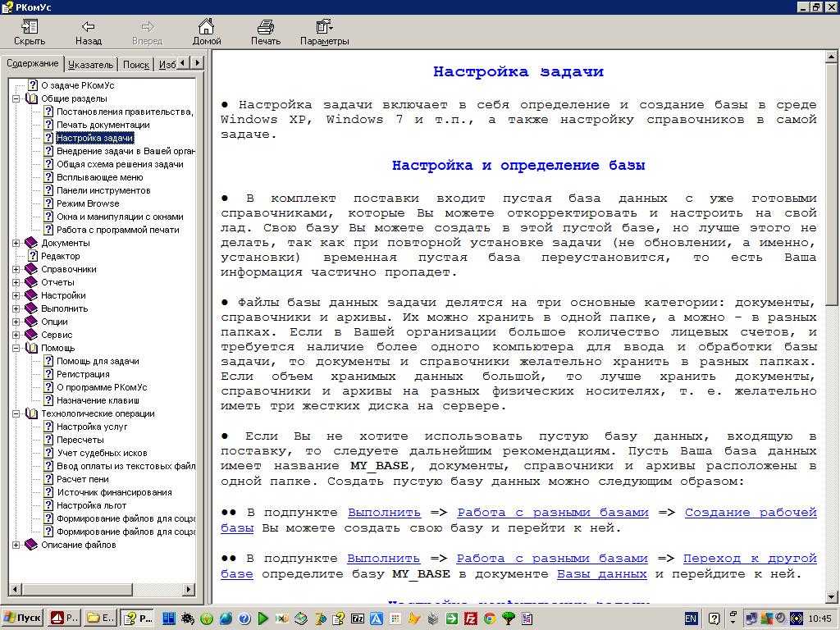Screen dimensions: 840x630
Task: Follow the Базы данных link
Action: click(601, 574)
